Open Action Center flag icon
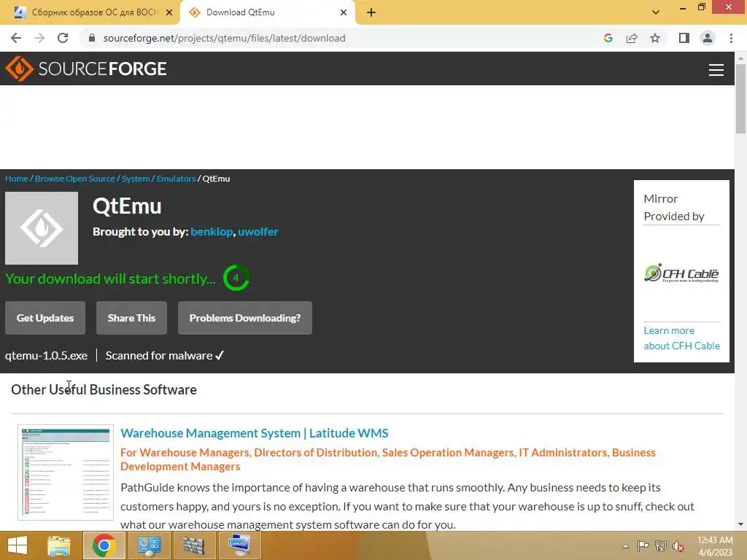The width and height of the screenshot is (747, 560). [643, 546]
